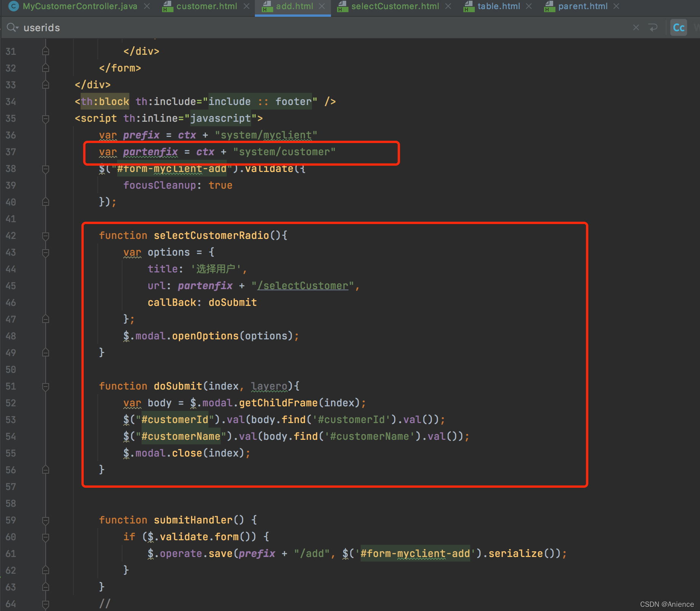700x611 pixels.
Task: Close the selectCustomer.html tab
Action: (448, 6)
